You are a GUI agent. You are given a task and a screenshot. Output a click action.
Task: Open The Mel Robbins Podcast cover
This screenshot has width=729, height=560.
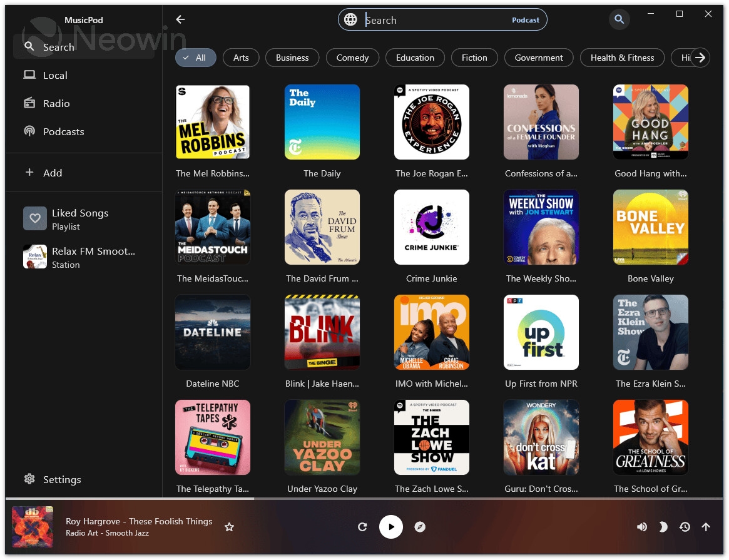tap(213, 122)
